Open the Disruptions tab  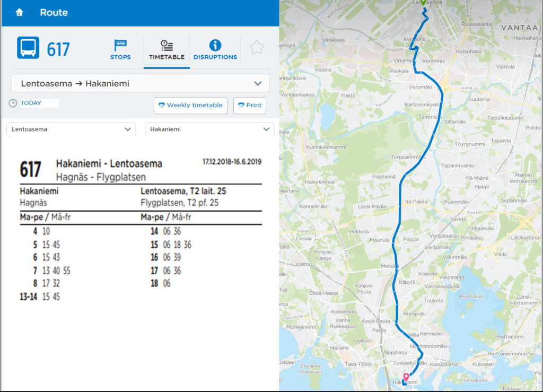coord(215,49)
